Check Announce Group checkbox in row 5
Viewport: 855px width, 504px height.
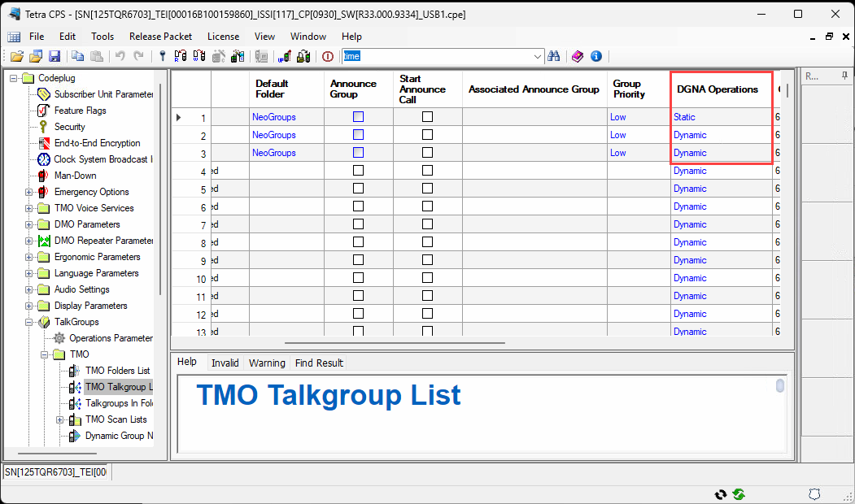(358, 189)
